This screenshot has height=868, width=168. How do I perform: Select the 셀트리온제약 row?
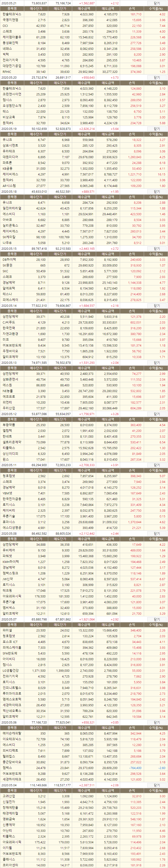pyautogui.click(x=84, y=442)
